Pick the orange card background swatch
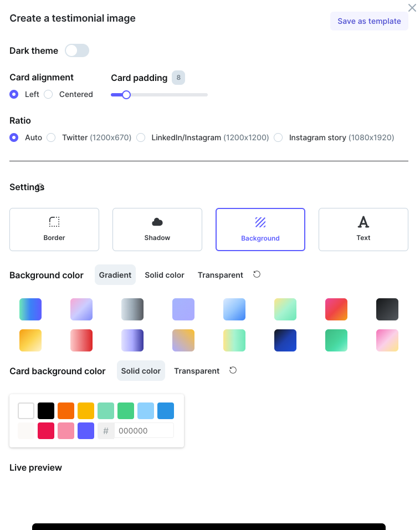420x530 pixels. 66,411
